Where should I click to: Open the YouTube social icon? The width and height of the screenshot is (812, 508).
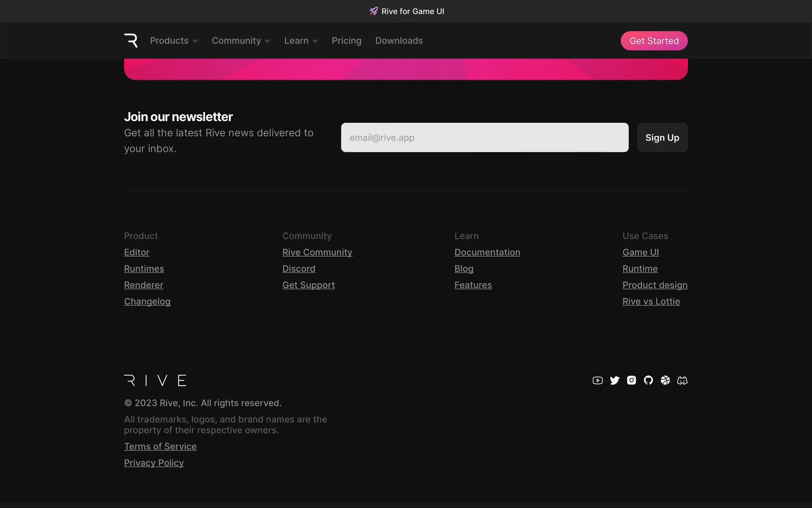point(598,381)
